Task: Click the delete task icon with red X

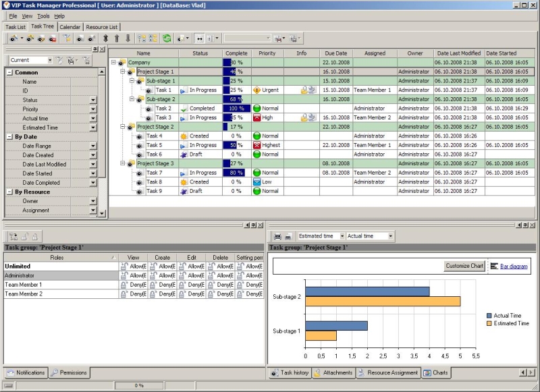Action: pos(53,39)
